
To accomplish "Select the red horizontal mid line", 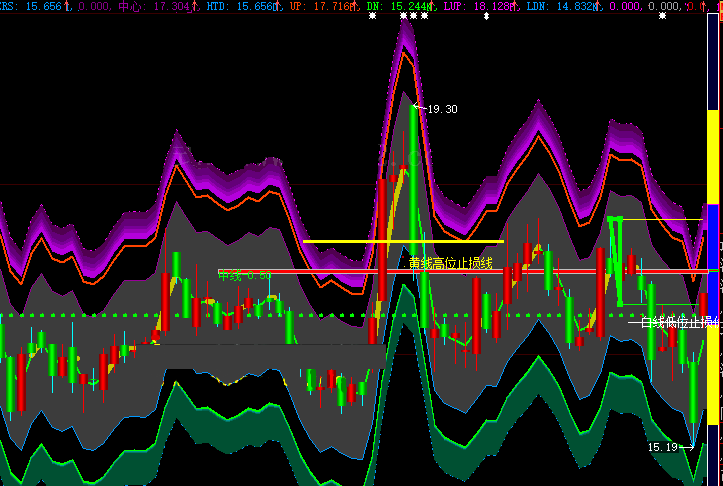I will [x=463, y=272].
